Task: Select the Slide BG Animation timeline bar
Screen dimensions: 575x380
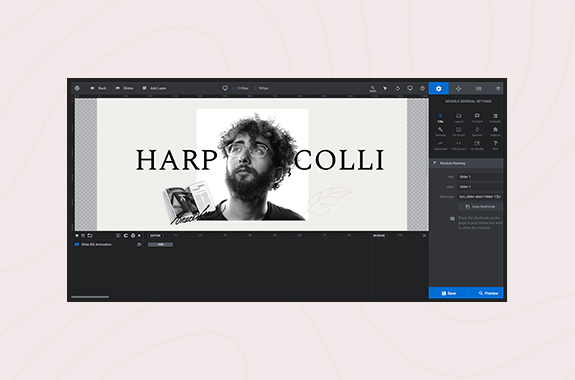Action: click(x=160, y=245)
